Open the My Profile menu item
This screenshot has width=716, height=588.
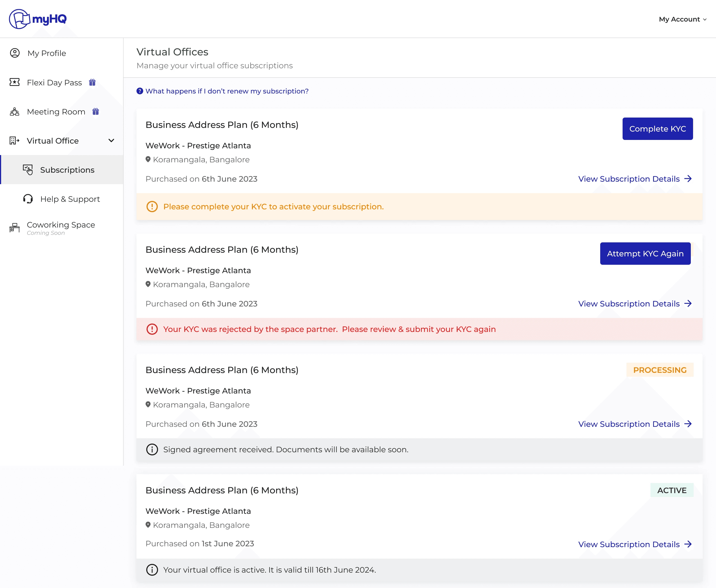[47, 53]
